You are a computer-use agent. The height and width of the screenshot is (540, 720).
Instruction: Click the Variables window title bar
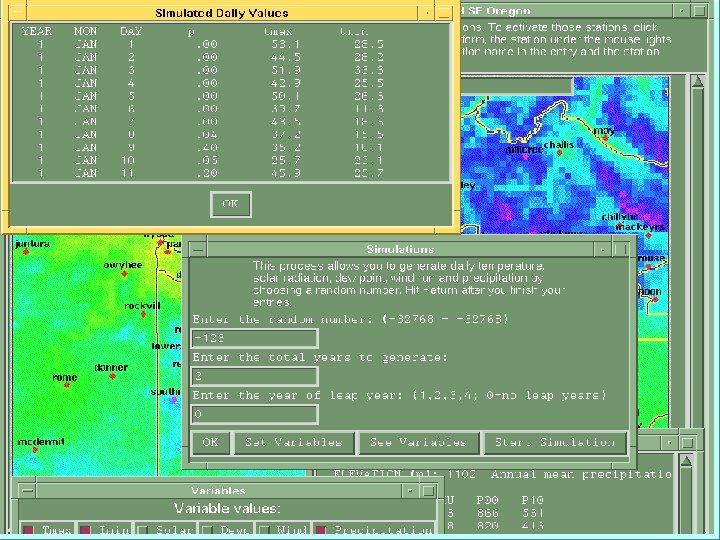pos(218,491)
